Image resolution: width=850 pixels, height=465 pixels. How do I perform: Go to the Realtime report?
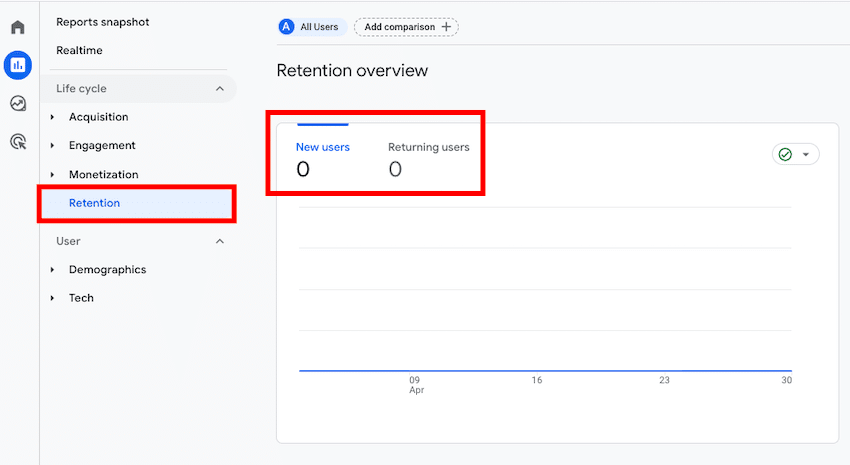point(79,50)
